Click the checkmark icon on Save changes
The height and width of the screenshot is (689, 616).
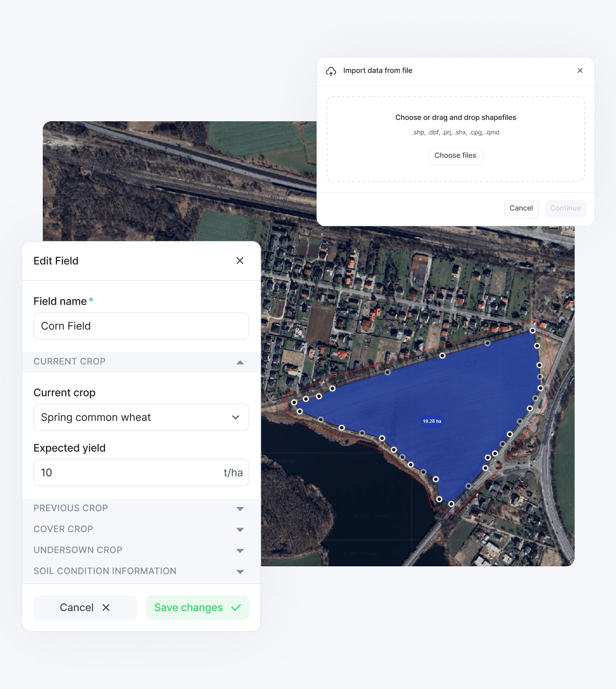236,608
